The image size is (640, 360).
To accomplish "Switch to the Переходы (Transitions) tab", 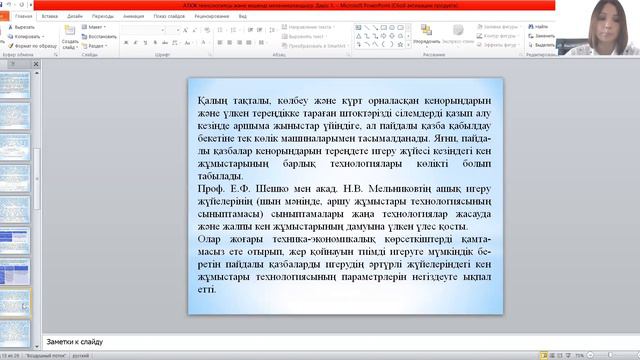I will (x=103, y=16).
